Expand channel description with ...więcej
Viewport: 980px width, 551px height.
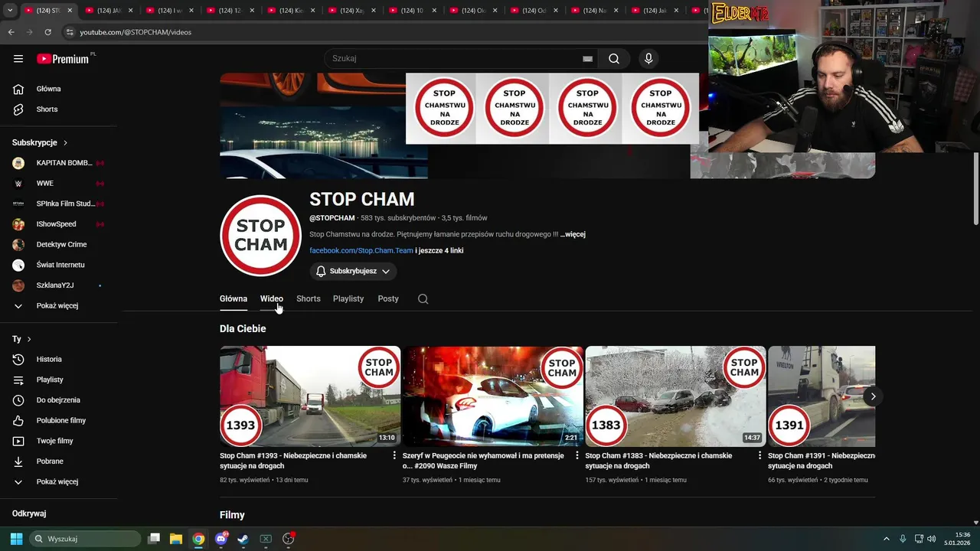coord(573,234)
